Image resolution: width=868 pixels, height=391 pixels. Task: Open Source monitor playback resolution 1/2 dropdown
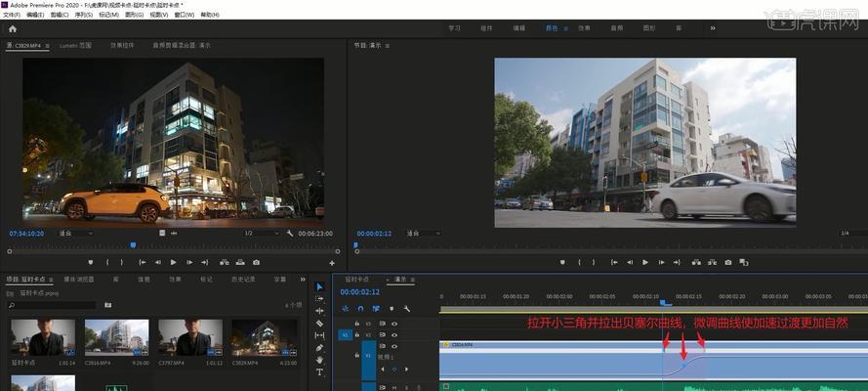[x=262, y=234]
